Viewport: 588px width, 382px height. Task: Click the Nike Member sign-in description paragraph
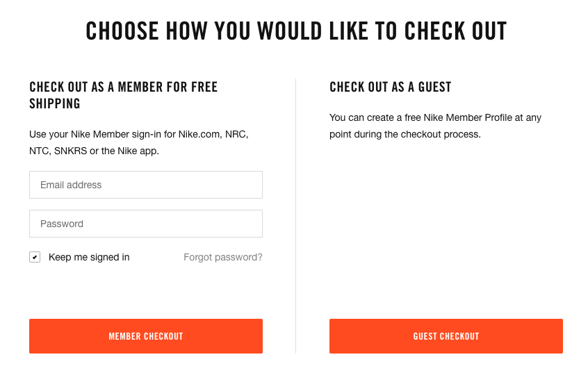pos(139,142)
